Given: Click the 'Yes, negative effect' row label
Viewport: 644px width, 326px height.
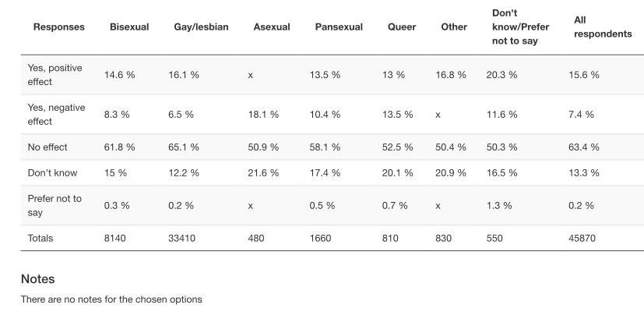Looking at the screenshot, I should coord(56,114).
